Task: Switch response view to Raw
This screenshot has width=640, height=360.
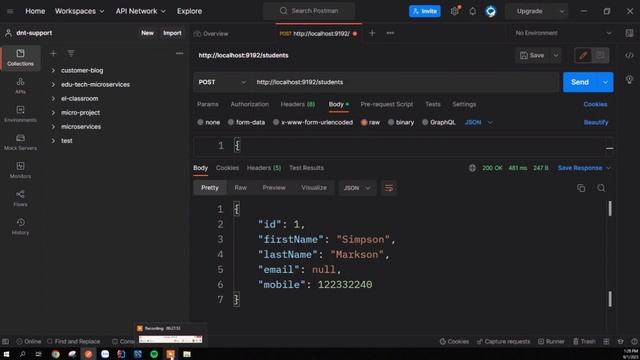Action: tap(240, 188)
